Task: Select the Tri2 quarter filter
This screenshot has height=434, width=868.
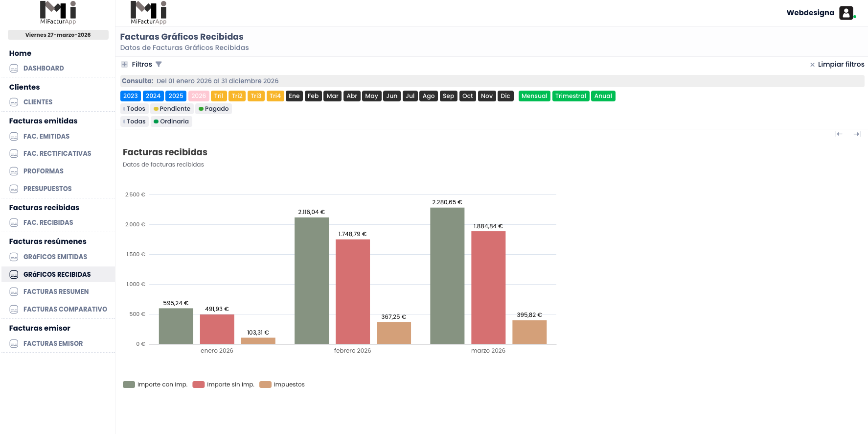Action: 237,96
